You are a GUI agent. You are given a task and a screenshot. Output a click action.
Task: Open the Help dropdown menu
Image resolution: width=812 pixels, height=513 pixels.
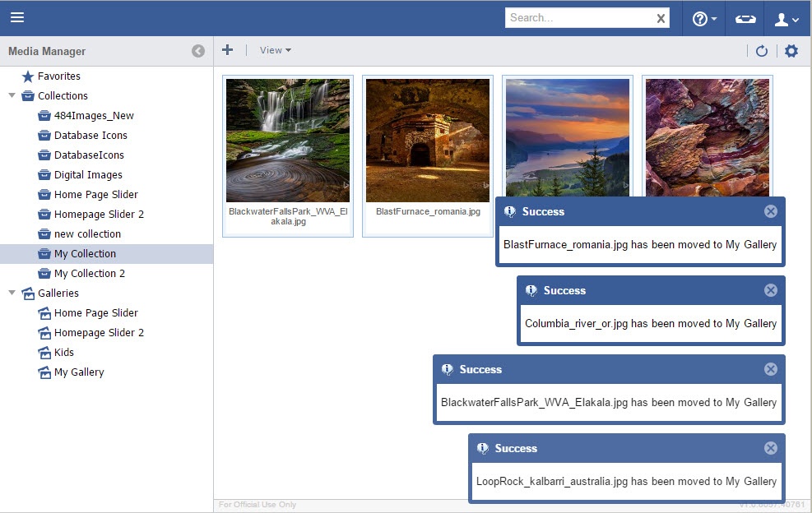pos(704,18)
